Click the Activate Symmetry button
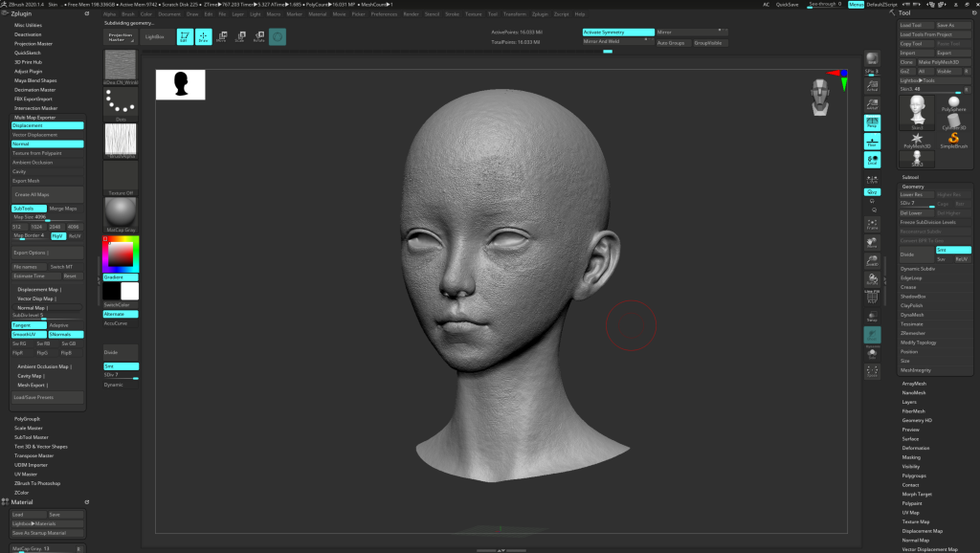The image size is (980, 553). point(617,32)
